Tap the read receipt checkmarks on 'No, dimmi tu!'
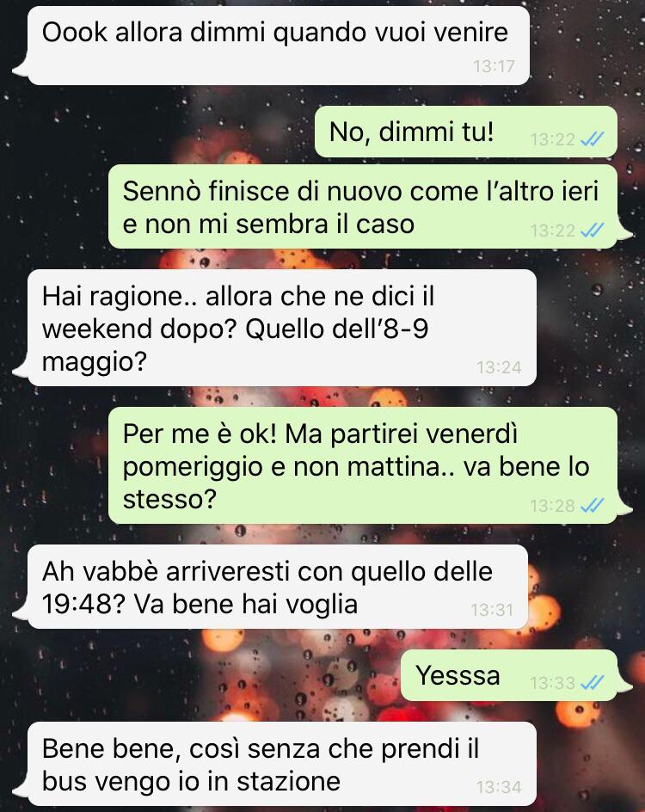 point(593,138)
